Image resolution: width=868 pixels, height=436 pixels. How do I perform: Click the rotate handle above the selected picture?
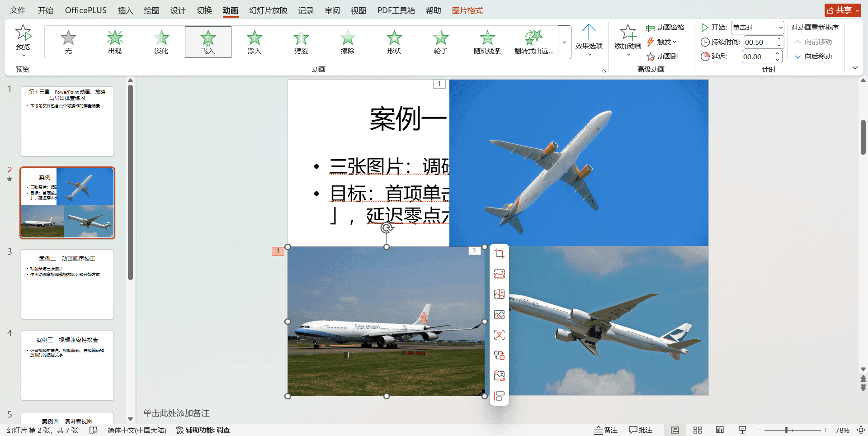pos(387,227)
